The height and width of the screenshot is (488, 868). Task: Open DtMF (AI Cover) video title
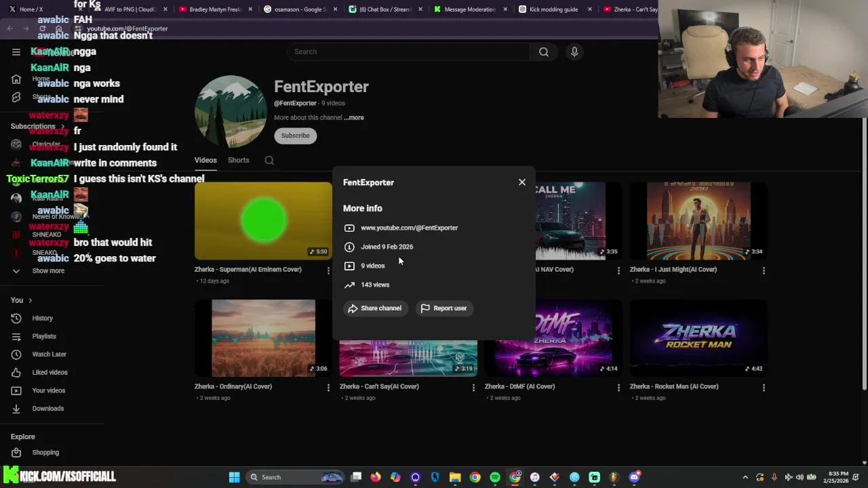(519, 386)
